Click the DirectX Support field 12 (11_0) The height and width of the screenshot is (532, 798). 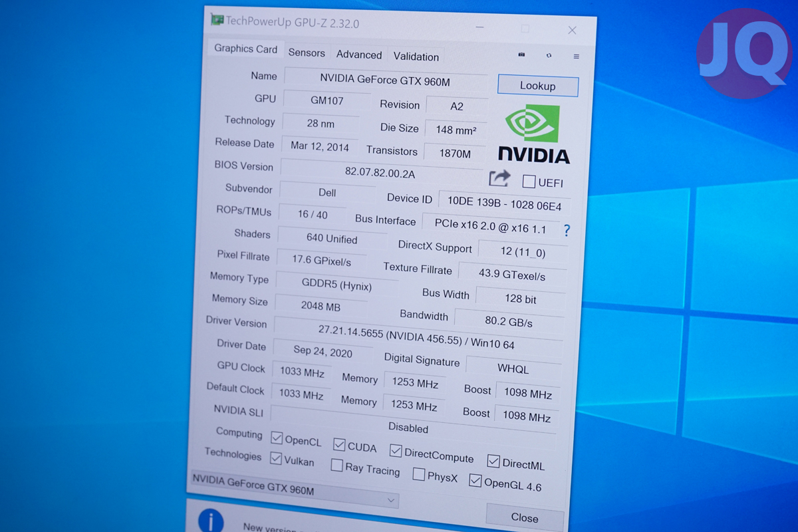(523, 252)
